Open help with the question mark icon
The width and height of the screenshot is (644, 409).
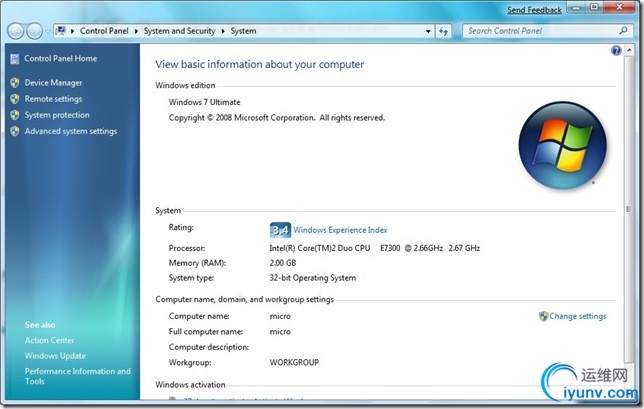616,51
